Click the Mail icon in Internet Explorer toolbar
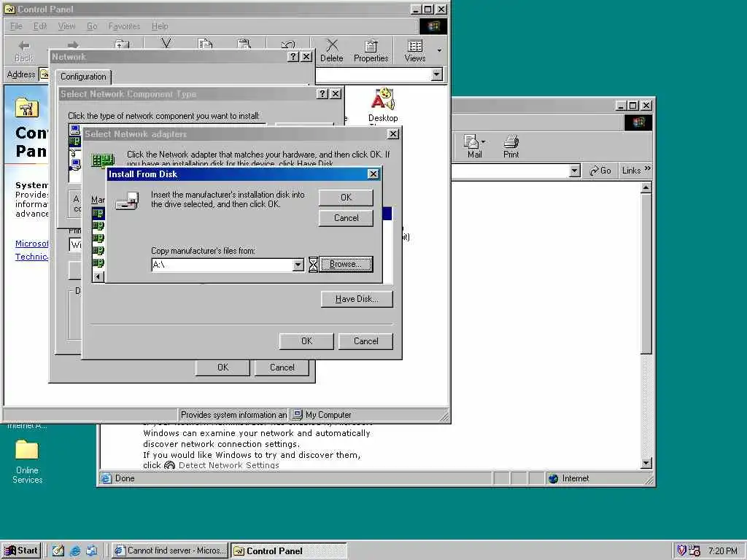The height and width of the screenshot is (560, 747). (473, 146)
